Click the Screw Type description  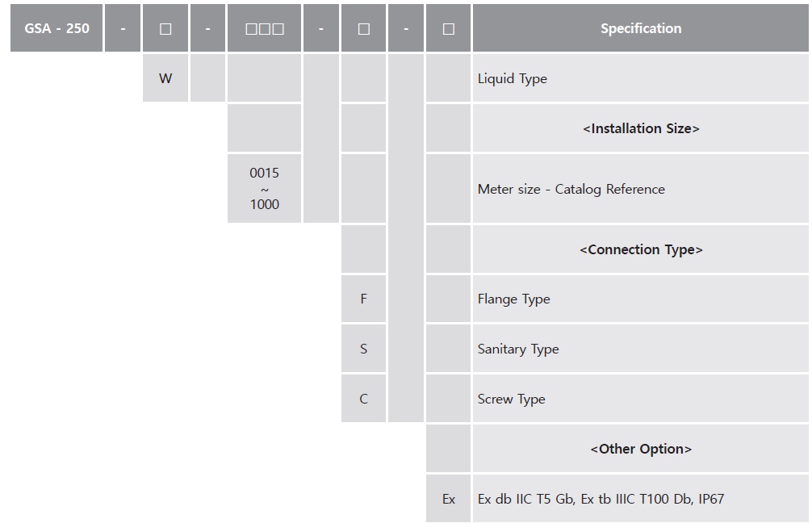512,399
